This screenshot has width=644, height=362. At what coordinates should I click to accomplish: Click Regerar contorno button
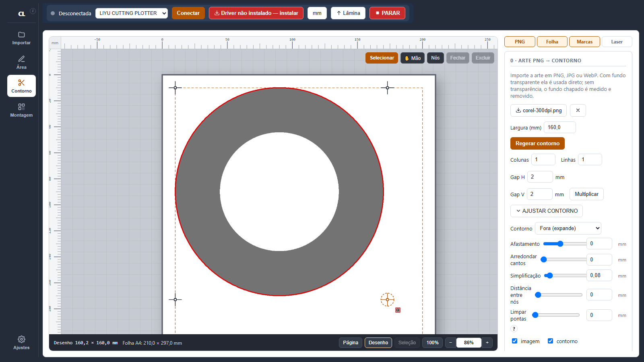click(537, 143)
